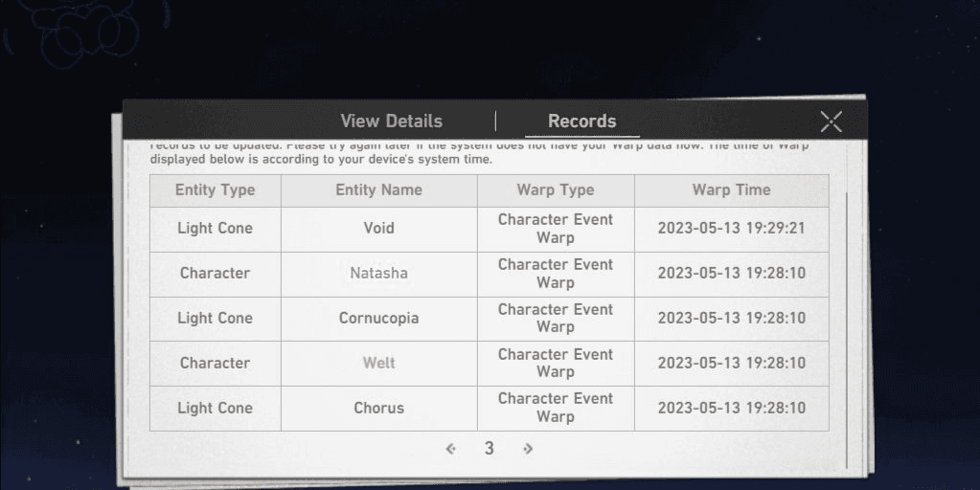
Task: Go to next records page arrow
Action: (x=528, y=448)
